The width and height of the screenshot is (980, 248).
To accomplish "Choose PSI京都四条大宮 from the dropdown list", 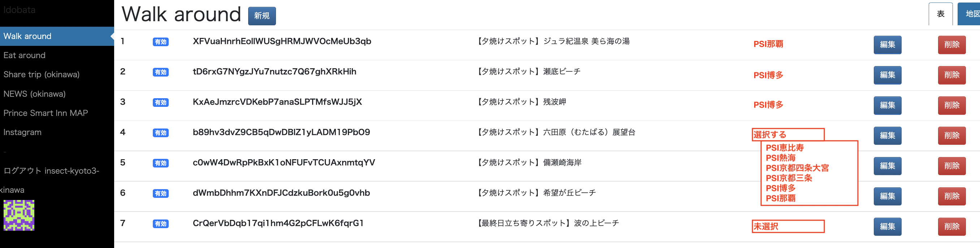I will pos(797,168).
